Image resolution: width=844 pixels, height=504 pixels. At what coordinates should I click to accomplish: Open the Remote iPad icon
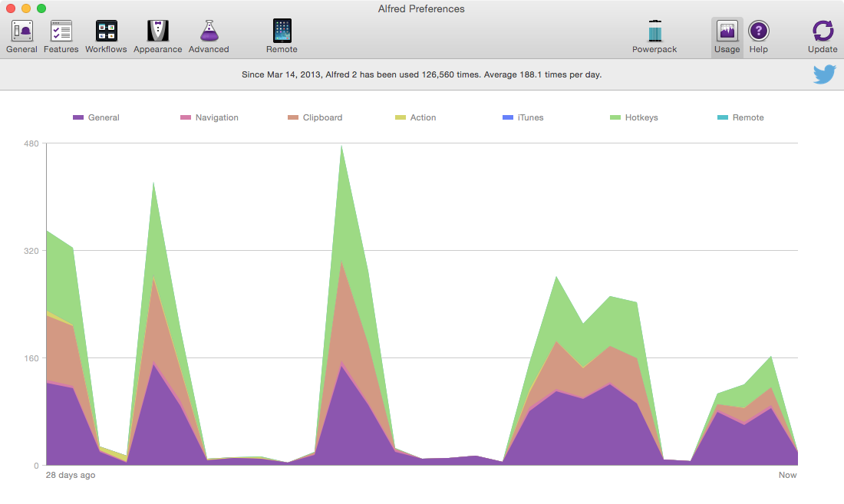pos(282,31)
